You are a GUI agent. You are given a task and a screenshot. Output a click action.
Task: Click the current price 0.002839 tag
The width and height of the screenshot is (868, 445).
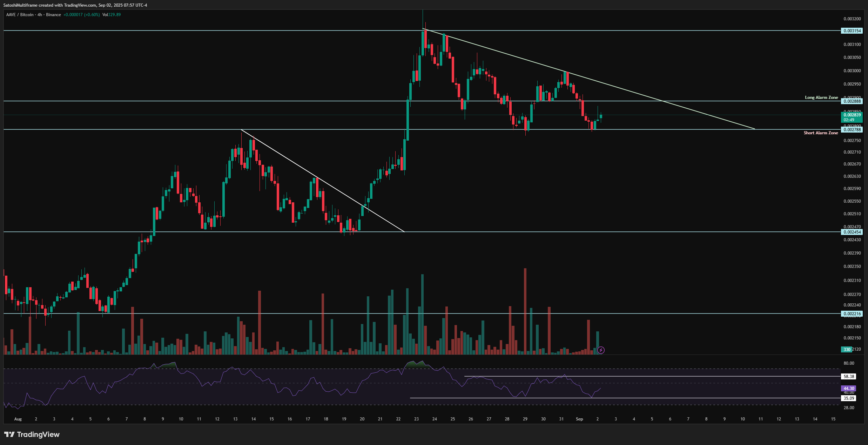pos(852,117)
